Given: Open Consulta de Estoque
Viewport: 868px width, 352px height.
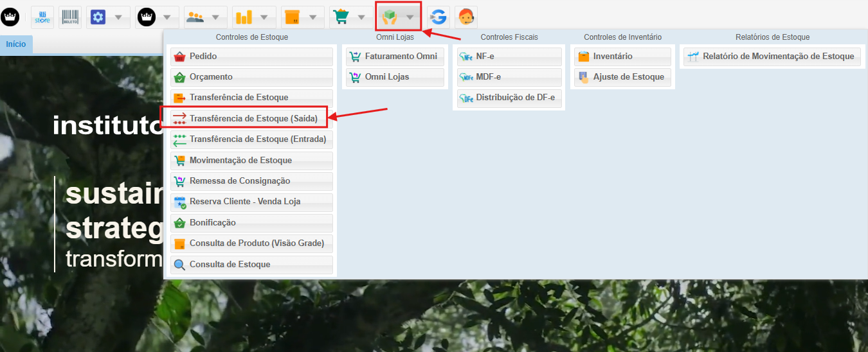Looking at the screenshot, I should pos(251,265).
